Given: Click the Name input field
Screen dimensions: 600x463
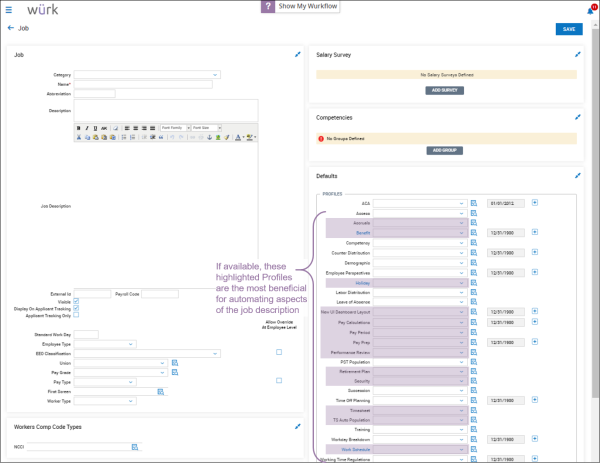Looking at the screenshot, I should (143, 84).
